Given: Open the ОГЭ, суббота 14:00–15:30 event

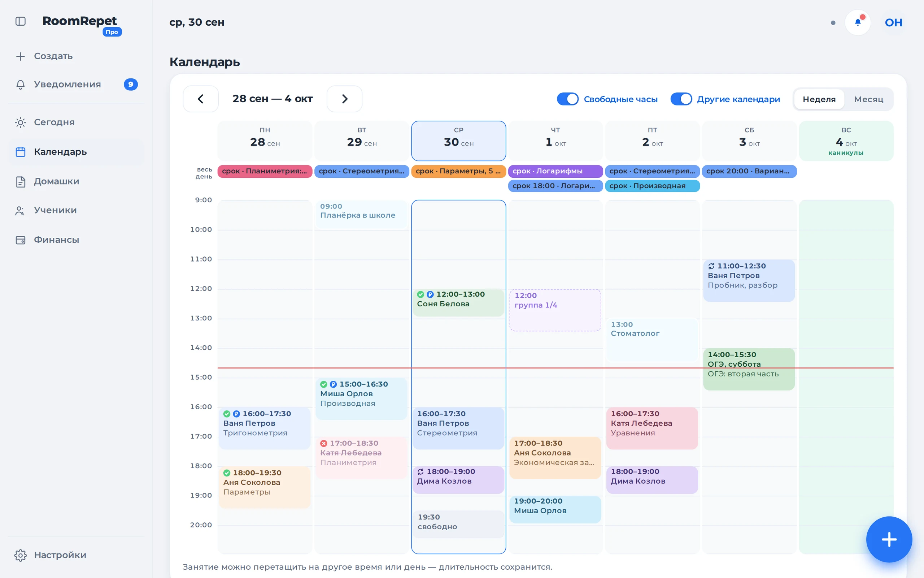Looking at the screenshot, I should (x=749, y=369).
